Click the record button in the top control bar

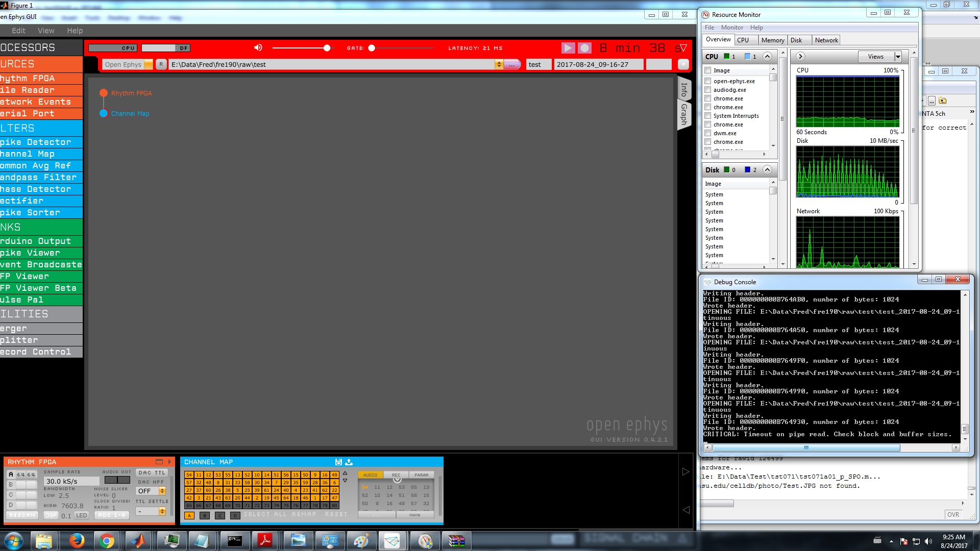point(584,48)
